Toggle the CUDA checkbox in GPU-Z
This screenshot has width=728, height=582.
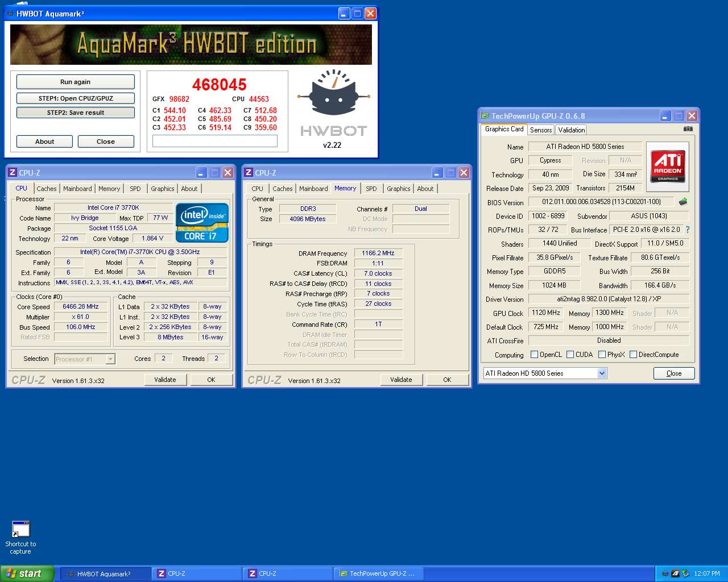[570, 355]
